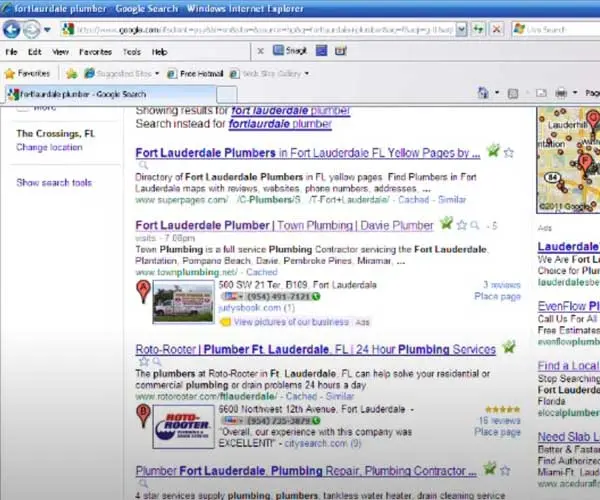
Task: Expand the address bar dropdown arrow
Action: (x=461, y=29)
